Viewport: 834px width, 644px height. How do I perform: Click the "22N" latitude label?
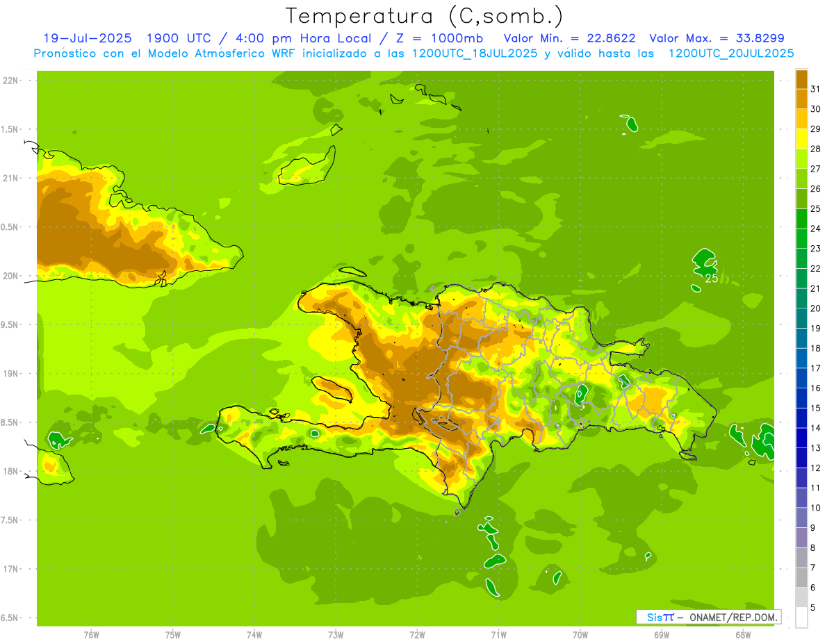[10, 81]
